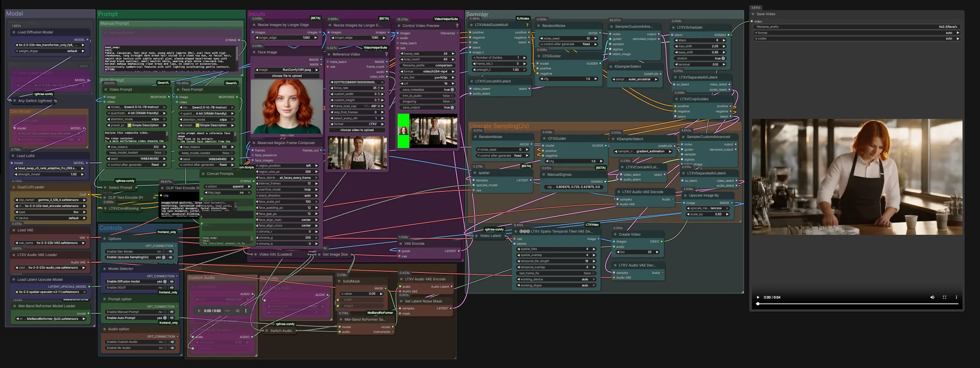Image resolution: width=980 pixels, height=368 pixels.
Task: Go to group arrow for Enable Diffusion model
Action: [x=172, y=282]
